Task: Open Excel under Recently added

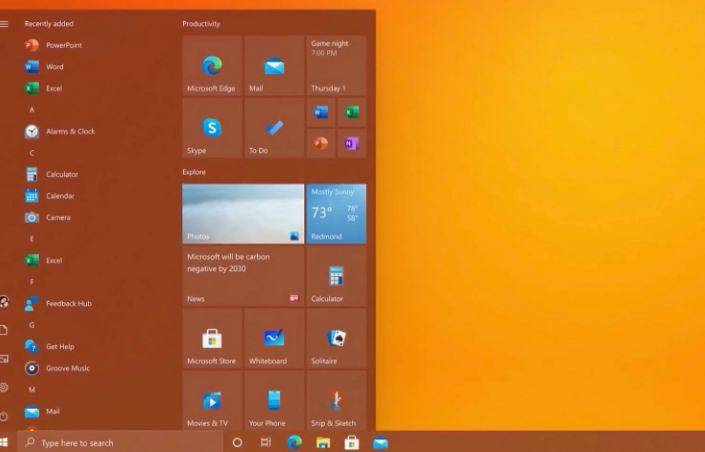Action: [x=44, y=88]
